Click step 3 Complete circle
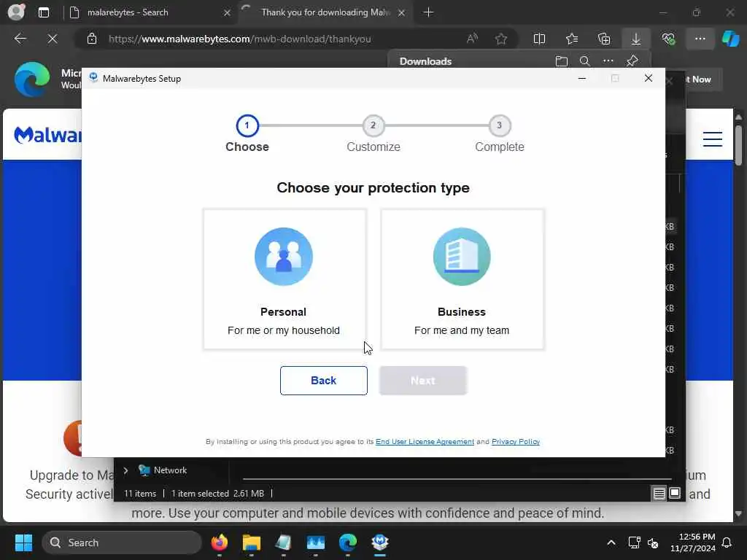This screenshot has width=747, height=560. tap(499, 125)
